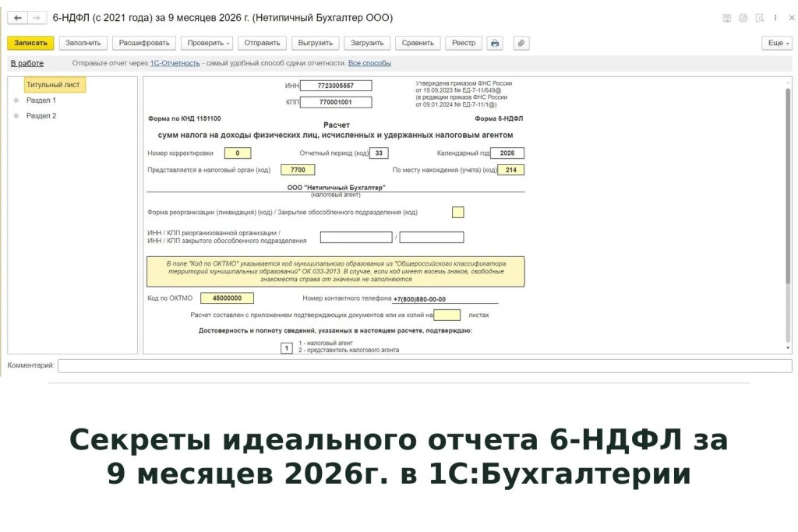Click the Код по ОКТМО field

(227, 298)
